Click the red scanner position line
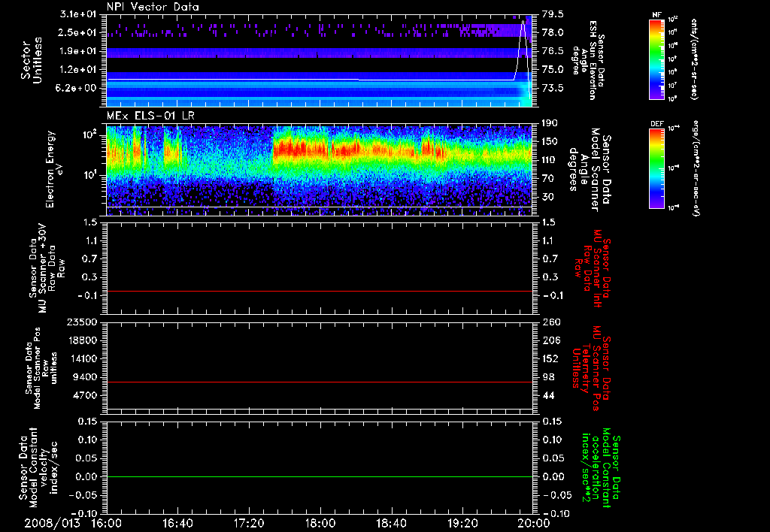 pyautogui.click(x=320, y=382)
